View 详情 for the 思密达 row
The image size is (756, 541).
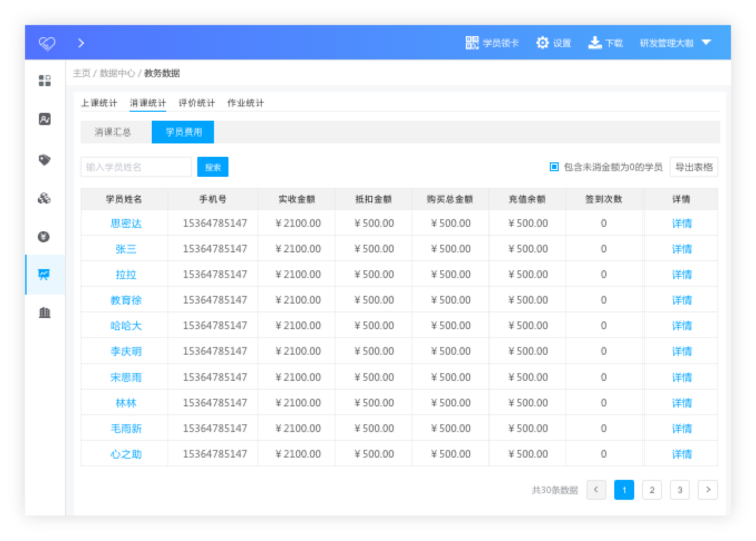[x=682, y=224]
